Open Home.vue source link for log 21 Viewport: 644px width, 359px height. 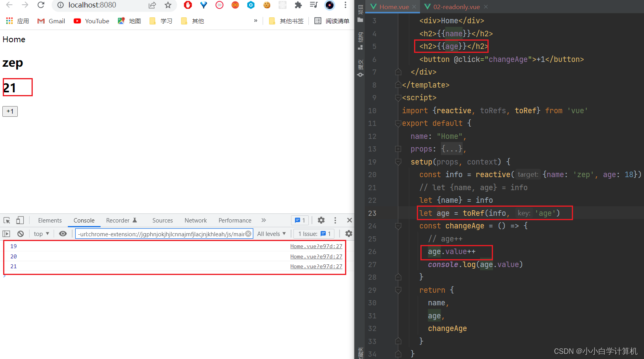(316, 266)
